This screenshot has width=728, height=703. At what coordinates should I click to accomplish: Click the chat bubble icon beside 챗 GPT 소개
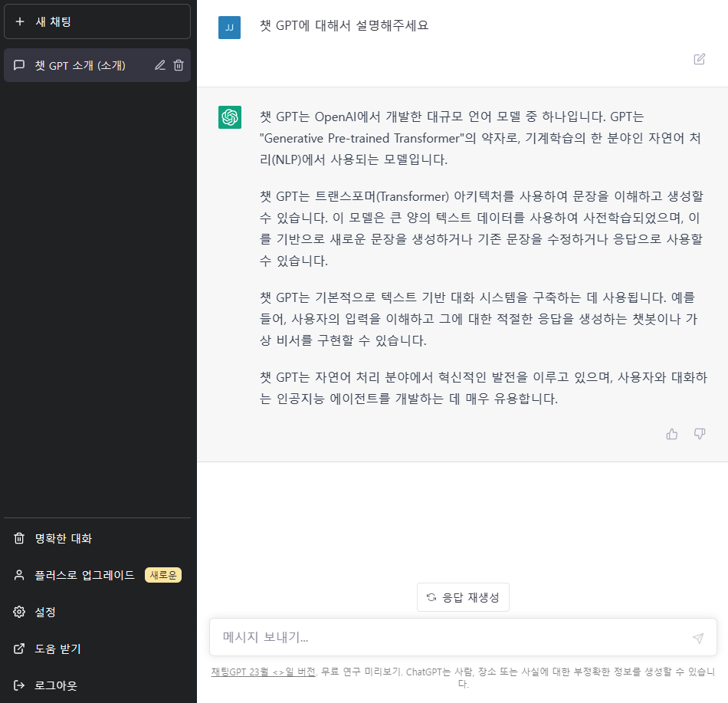[x=19, y=65]
